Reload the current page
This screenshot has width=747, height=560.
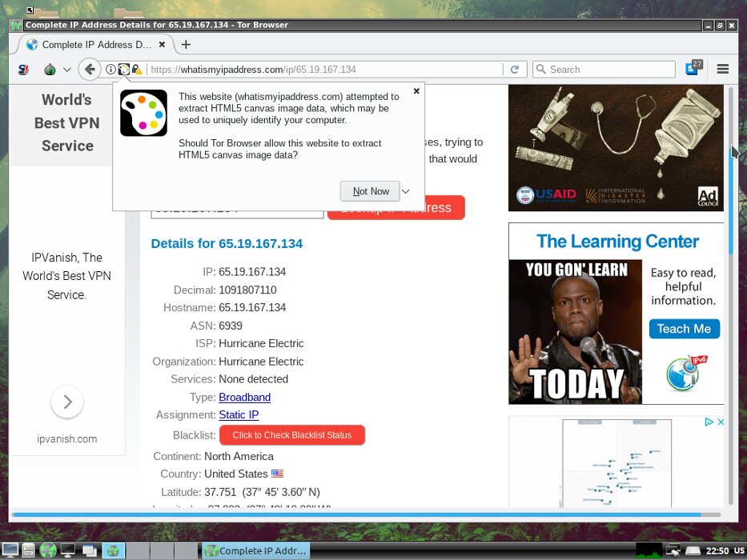click(x=515, y=70)
